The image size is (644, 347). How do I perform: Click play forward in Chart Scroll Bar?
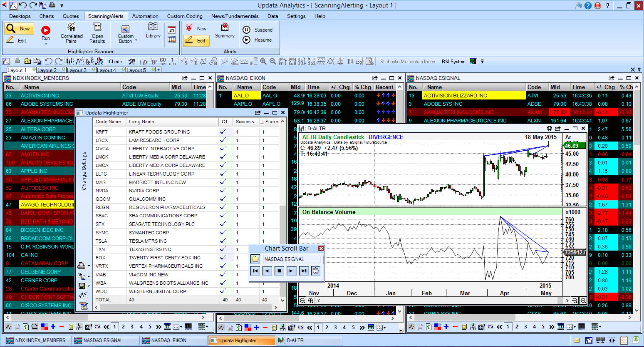291,271
